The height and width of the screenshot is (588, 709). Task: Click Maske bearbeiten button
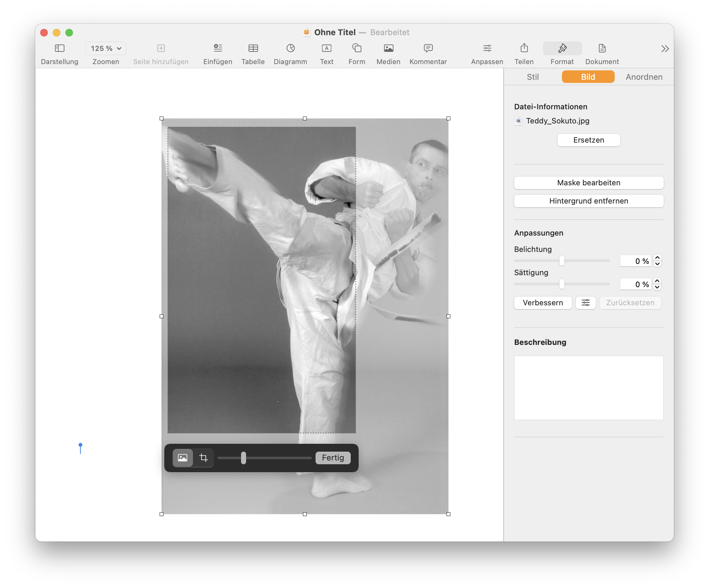coord(588,183)
